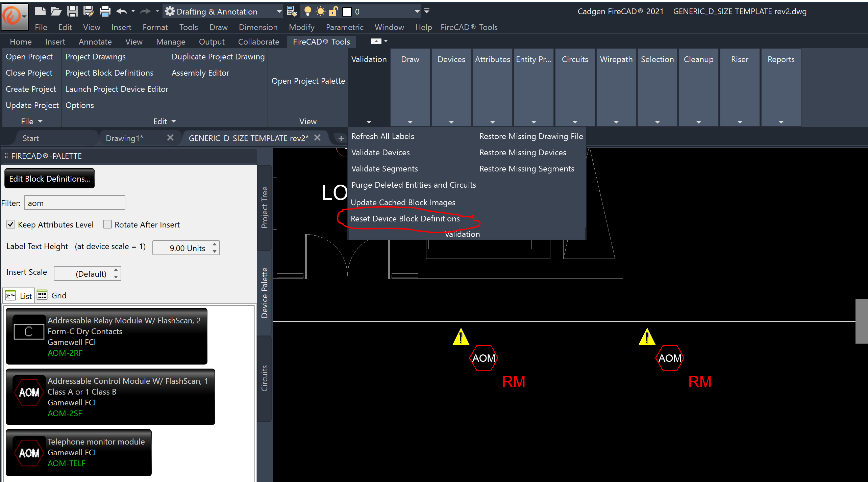Switch palette to List view

click(19, 296)
